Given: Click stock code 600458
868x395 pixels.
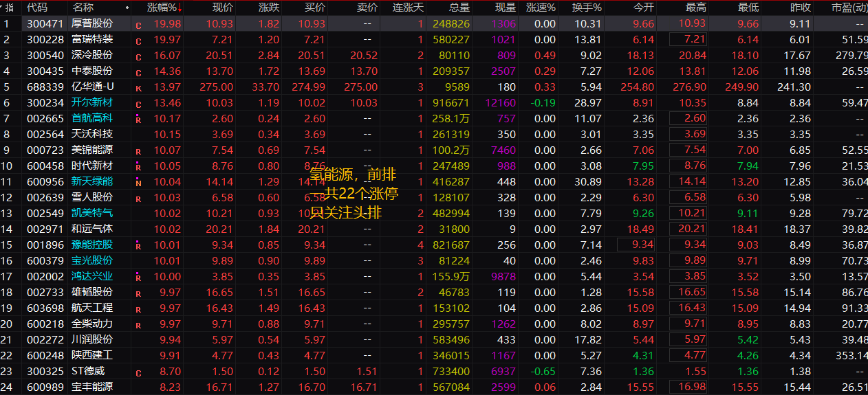Looking at the screenshot, I should (45, 166).
